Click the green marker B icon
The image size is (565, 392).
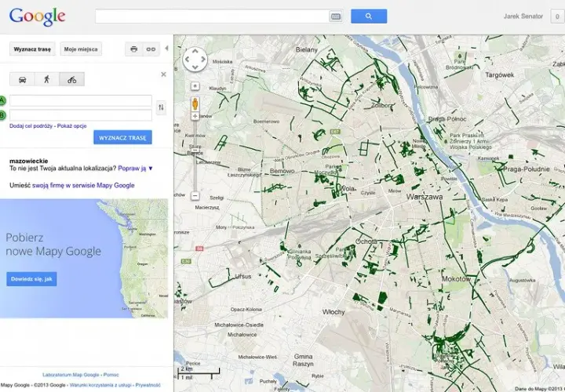point(2,115)
